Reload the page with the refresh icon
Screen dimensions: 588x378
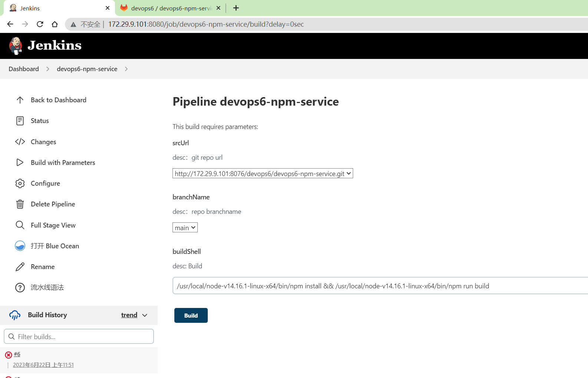(40, 24)
